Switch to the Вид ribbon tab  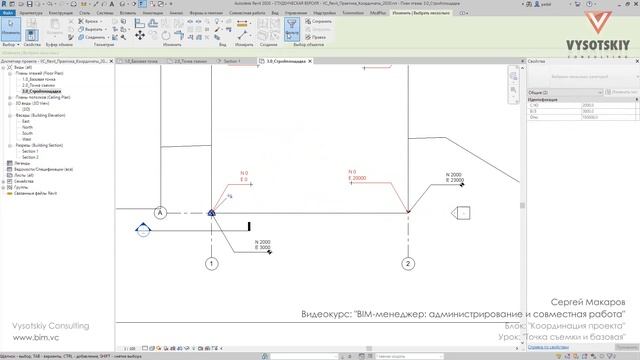click(x=275, y=13)
